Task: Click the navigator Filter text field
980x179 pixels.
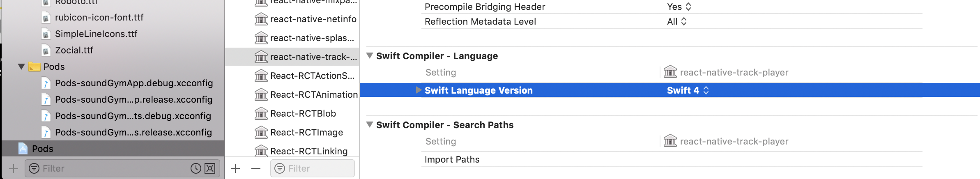Action: click(111, 168)
